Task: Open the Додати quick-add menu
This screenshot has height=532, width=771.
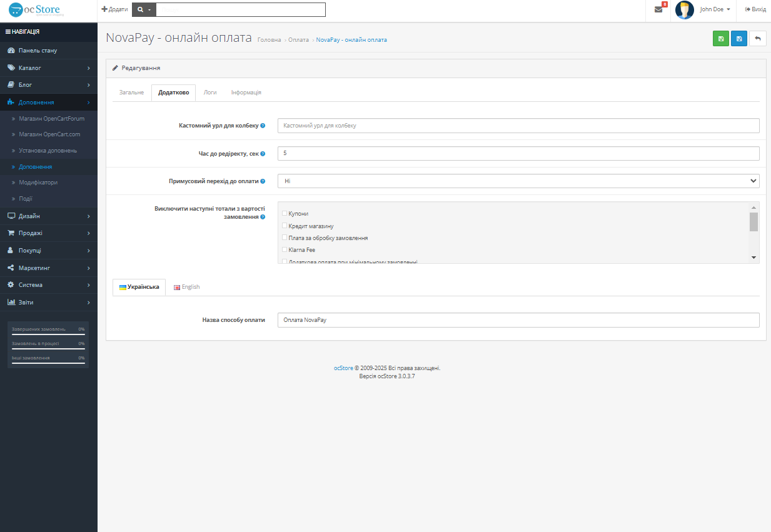Action: [x=114, y=9]
